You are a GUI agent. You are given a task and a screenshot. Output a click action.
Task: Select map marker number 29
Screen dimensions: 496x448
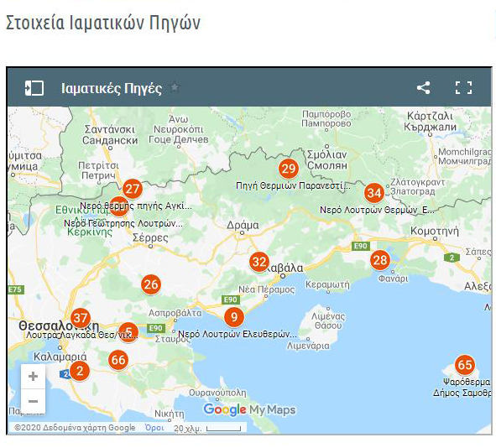coord(289,169)
